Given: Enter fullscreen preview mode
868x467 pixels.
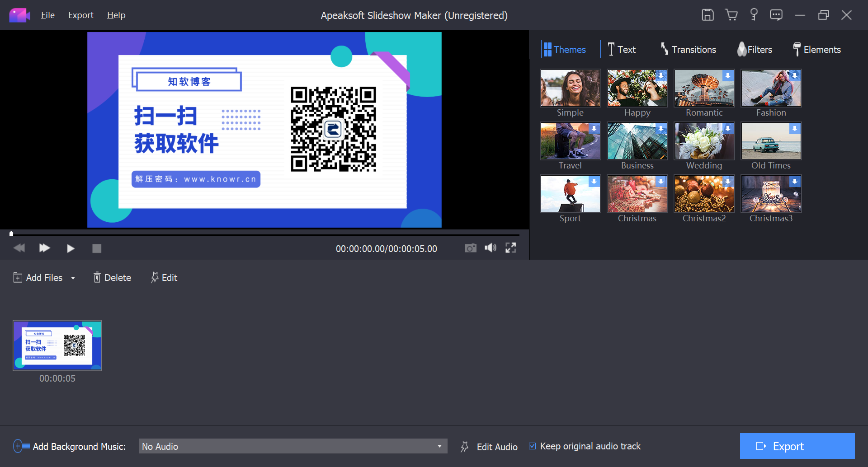Looking at the screenshot, I should (x=511, y=248).
